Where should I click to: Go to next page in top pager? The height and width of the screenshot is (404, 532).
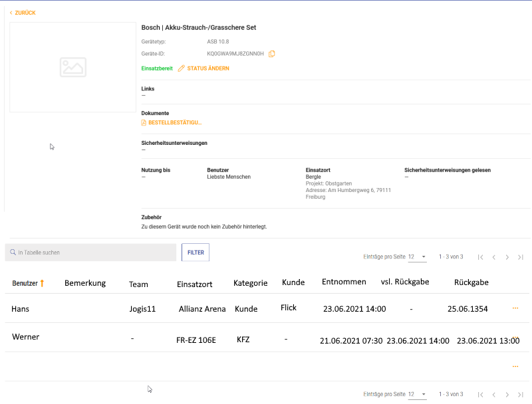pos(507,257)
